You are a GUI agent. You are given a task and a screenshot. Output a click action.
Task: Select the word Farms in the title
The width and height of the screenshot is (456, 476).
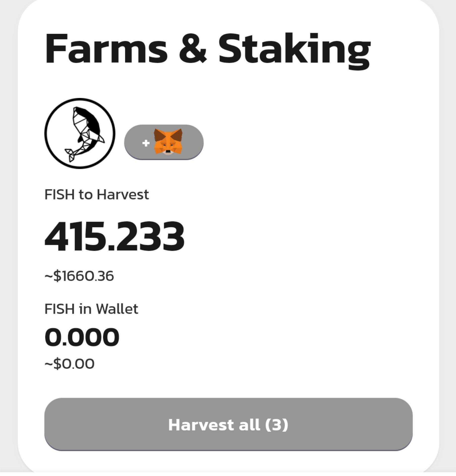point(106,48)
